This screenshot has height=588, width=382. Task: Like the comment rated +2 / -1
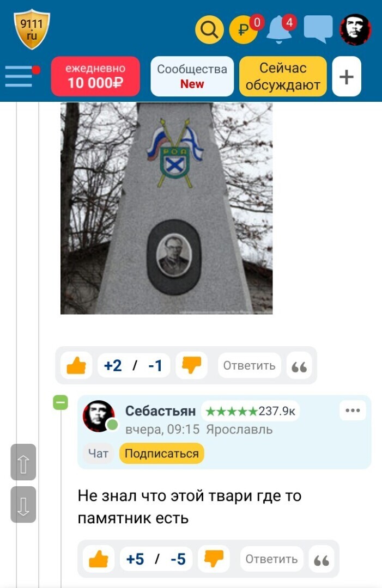pyautogui.click(x=76, y=365)
